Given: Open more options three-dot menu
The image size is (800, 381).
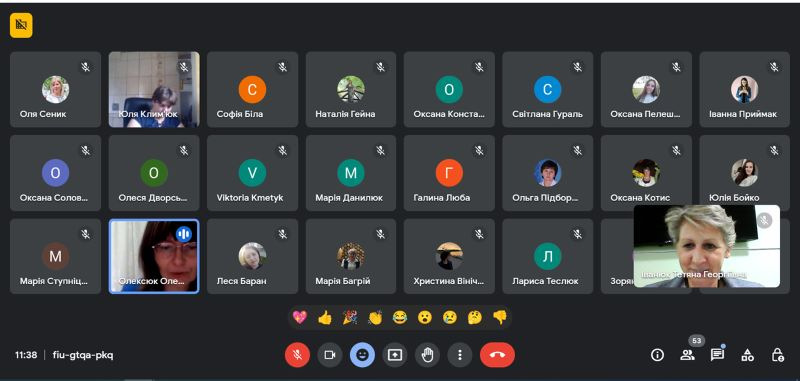Looking at the screenshot, I should click(460, 355).
